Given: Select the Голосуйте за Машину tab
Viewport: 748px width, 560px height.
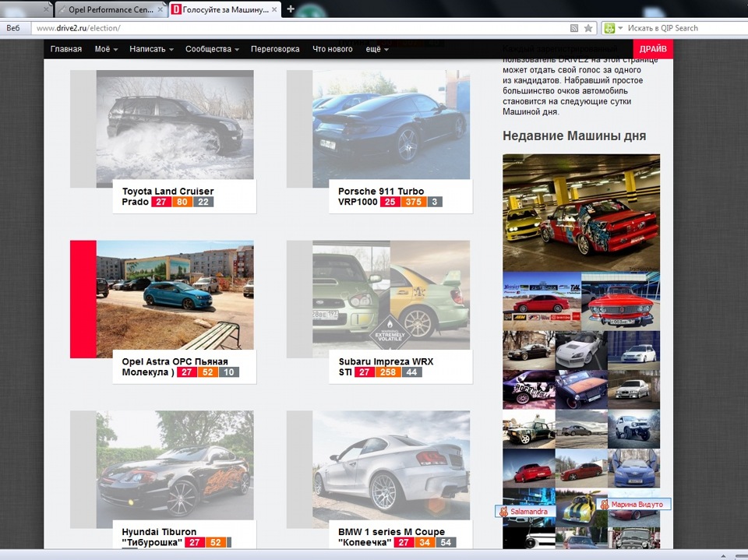Looking at the screenshot, I should 224,9.
